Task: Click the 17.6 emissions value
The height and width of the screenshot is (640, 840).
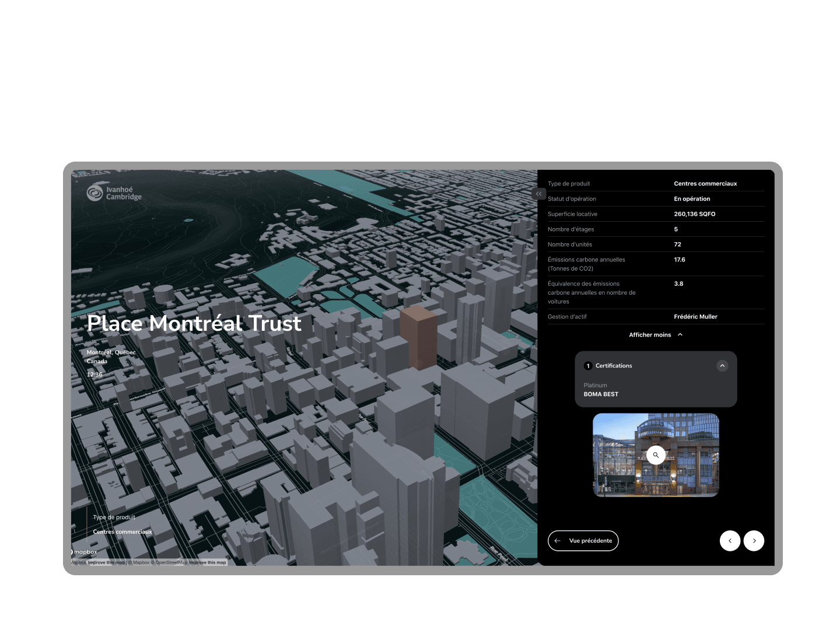Action: tap(680, 260)
